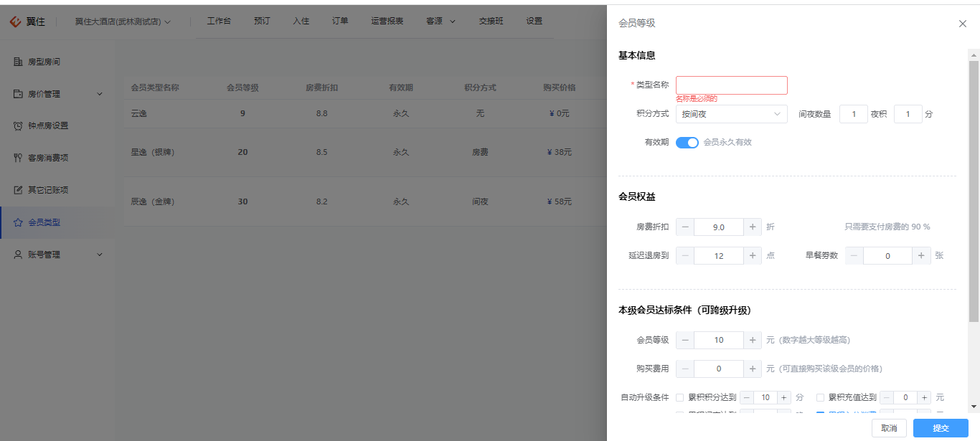Viewport: 980px width, 441px height.
Task: Decrease 早餐券数 with minus button
Action: 854,255
